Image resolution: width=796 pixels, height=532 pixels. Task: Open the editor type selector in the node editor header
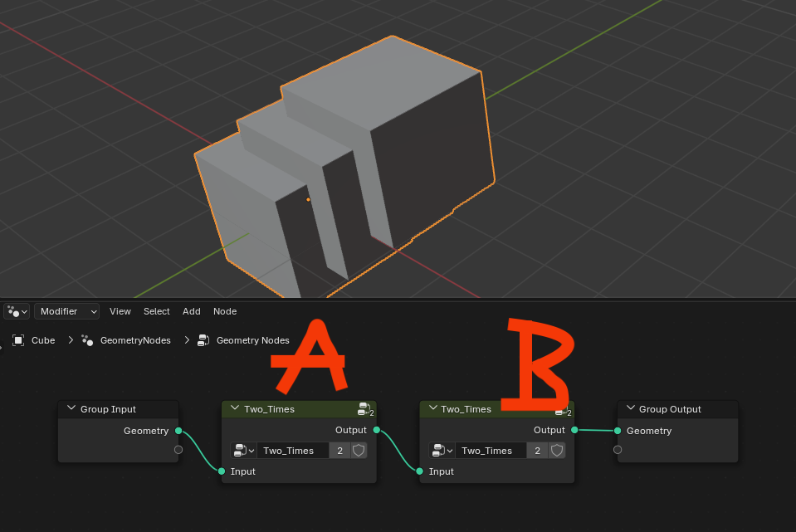coord(17,311)
